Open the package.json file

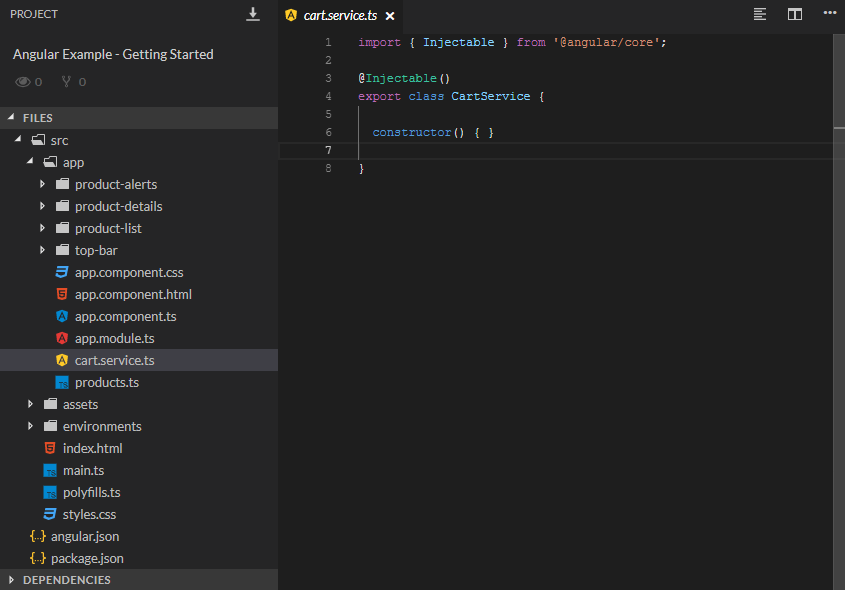[91, 558]
